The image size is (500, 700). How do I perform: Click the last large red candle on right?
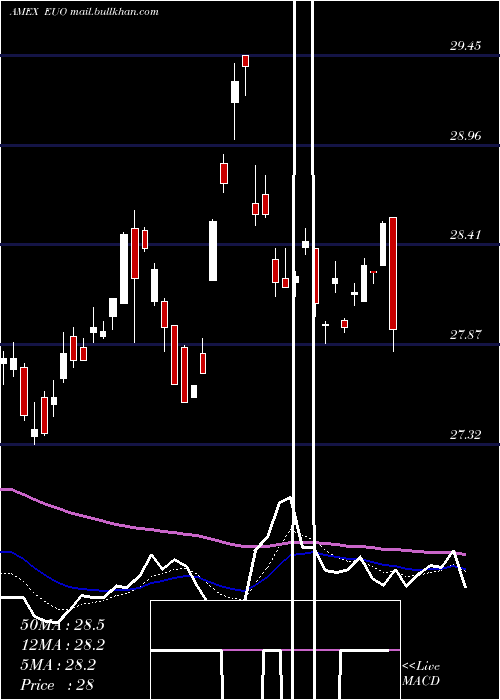pyautogui.click(x=393, y=274)
